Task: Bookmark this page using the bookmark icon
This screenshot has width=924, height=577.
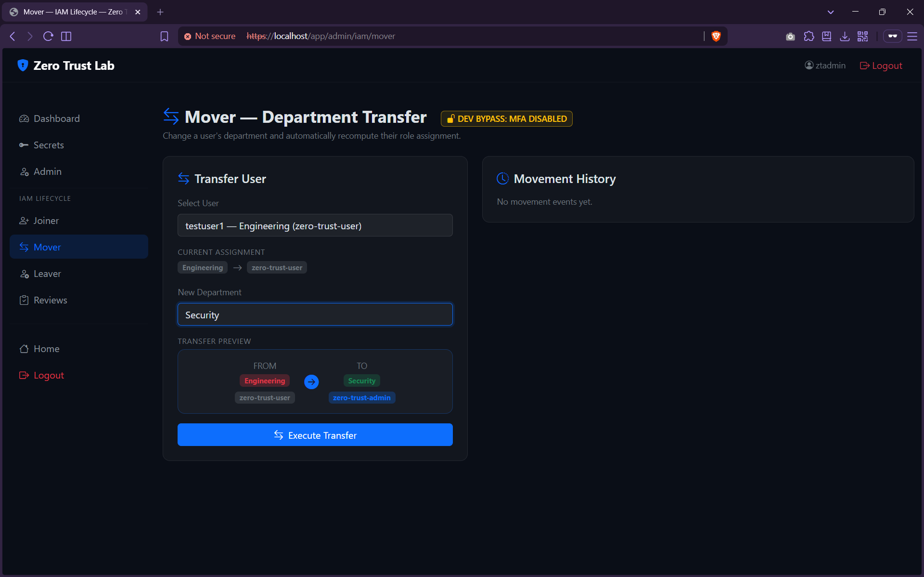Action: [x=164, y=36]
